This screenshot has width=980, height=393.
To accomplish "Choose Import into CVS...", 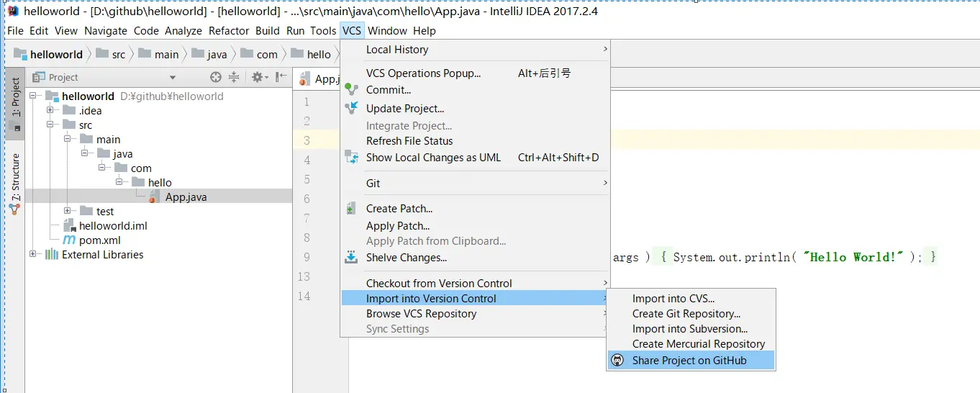I will (x=691, y=298).
